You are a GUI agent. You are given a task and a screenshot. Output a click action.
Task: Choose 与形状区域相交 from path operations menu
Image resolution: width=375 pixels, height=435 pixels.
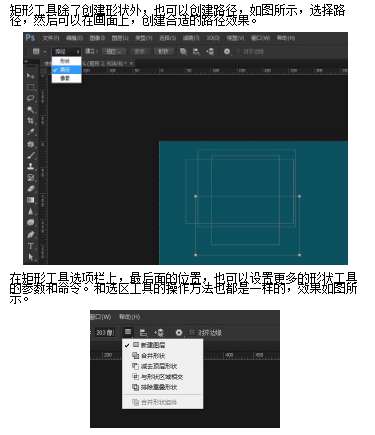(163, 377)
